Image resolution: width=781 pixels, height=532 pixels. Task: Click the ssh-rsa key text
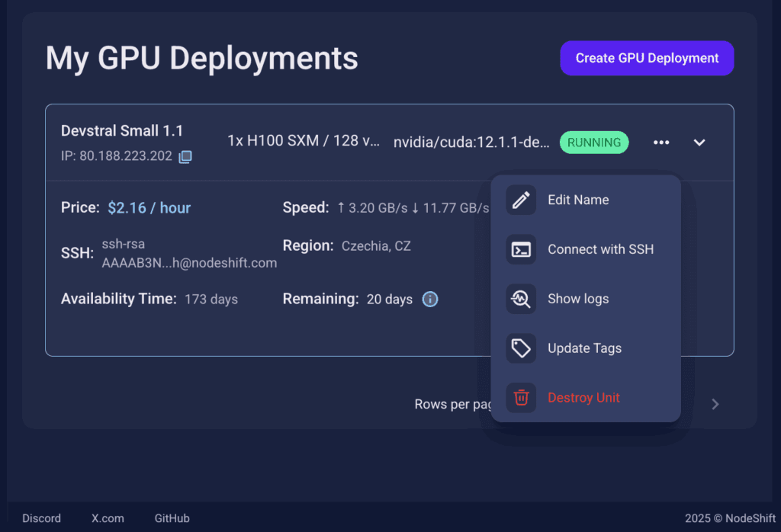click(189, 253)
